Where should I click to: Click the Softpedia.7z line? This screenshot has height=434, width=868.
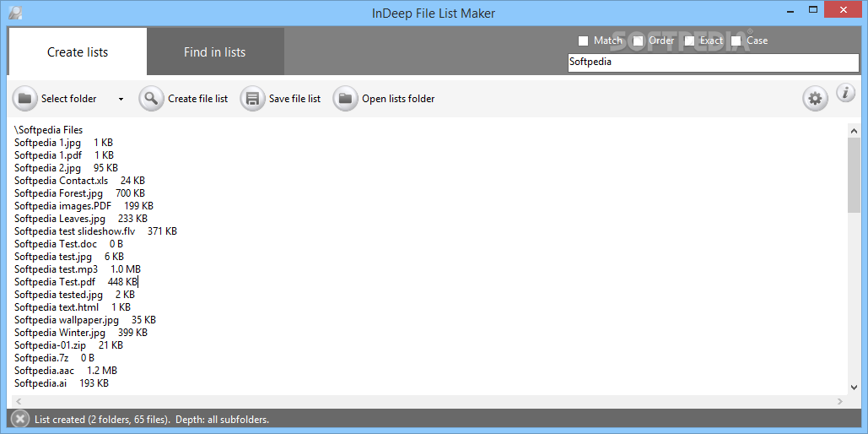click(x=54, y=358)
